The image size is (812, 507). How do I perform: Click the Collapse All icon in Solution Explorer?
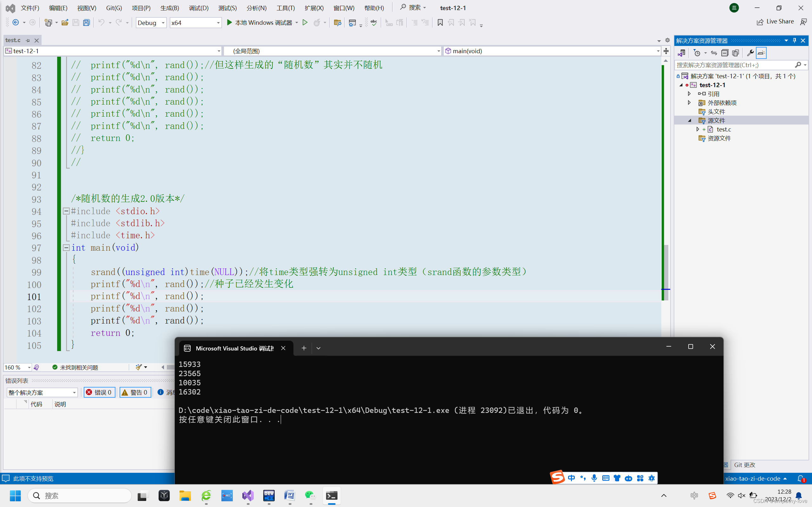725,53
